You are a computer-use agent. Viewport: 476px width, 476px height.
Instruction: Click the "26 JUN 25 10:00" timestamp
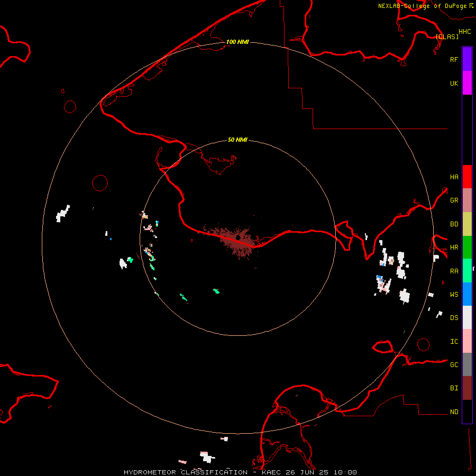(x=321, y=472)
